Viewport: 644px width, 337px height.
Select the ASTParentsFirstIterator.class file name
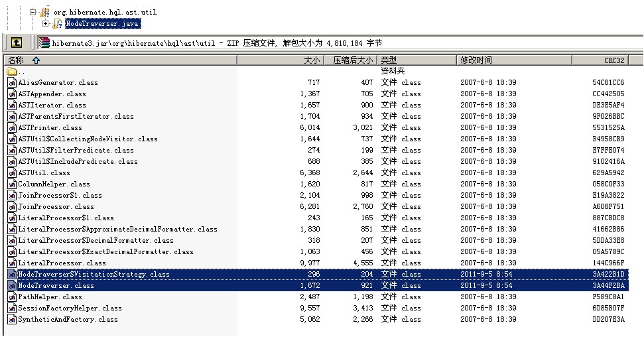point(76,116)
